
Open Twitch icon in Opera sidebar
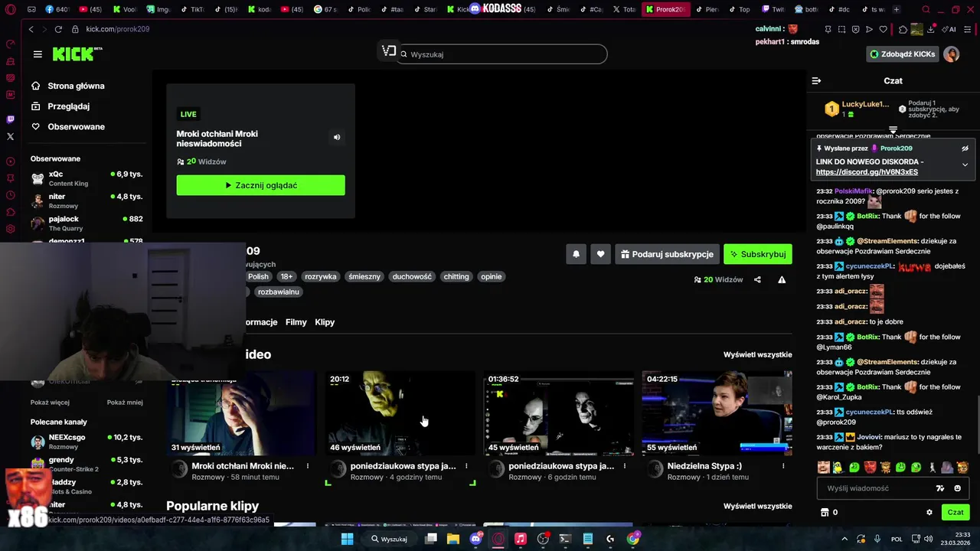coord(10,119)
